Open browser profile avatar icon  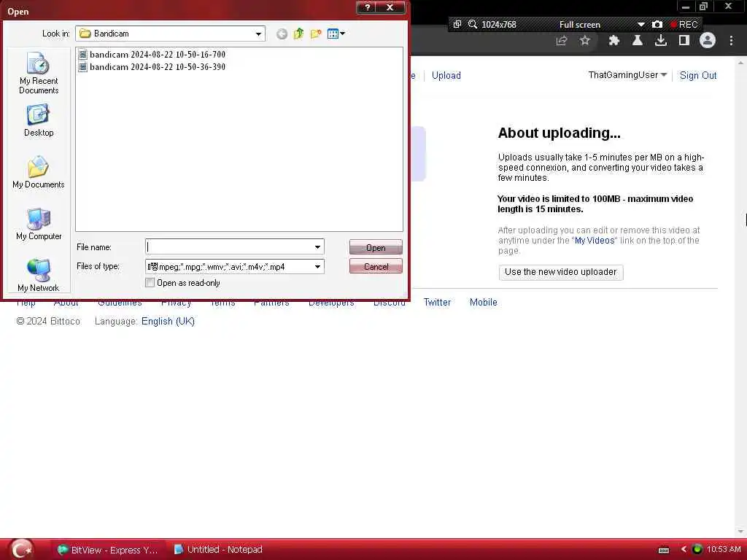click(x=708, y=41)
